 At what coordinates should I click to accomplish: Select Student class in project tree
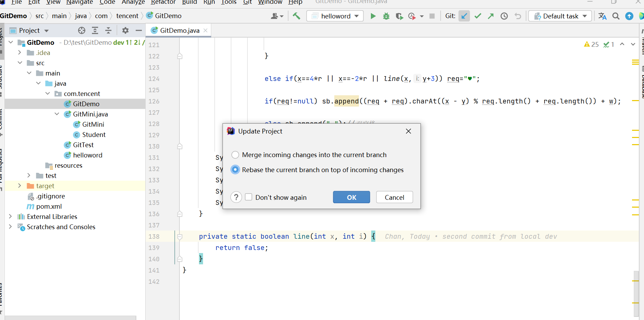click(94, 135)
